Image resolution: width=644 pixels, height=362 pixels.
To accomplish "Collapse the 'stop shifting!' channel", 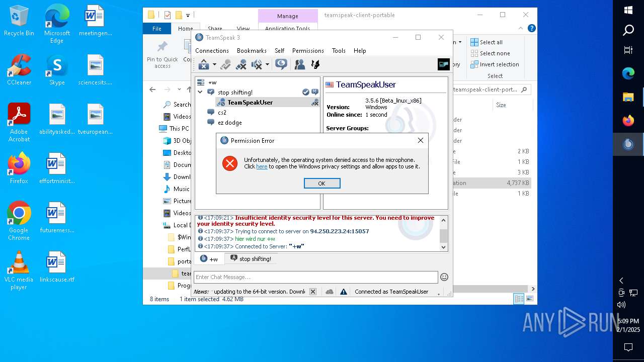I will (x=200, y=92).
